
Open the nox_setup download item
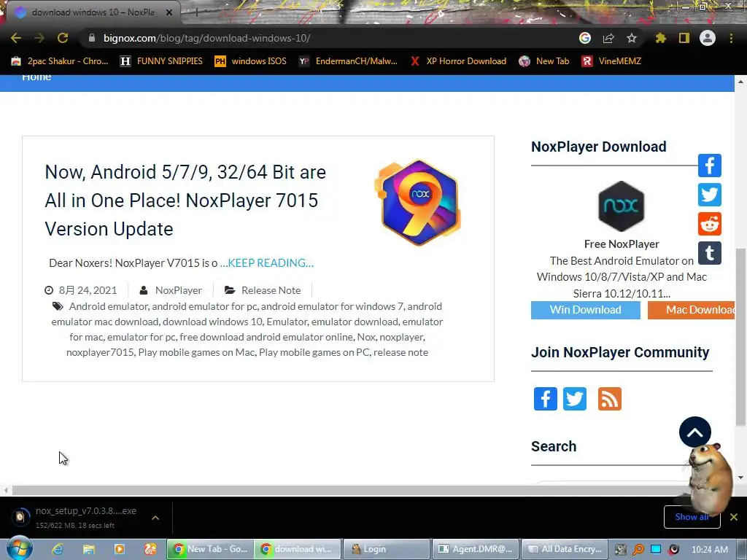pyautogui.click(x=75, y=517)
